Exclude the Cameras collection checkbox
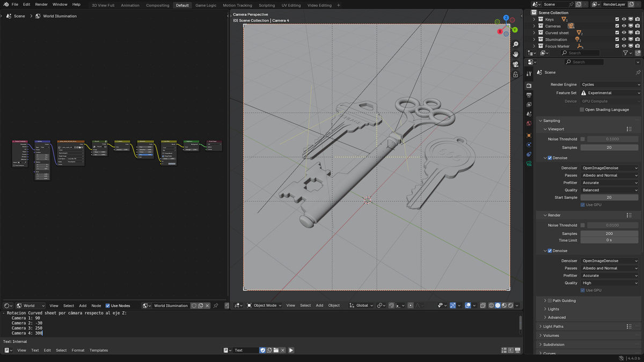 [617, 26]
